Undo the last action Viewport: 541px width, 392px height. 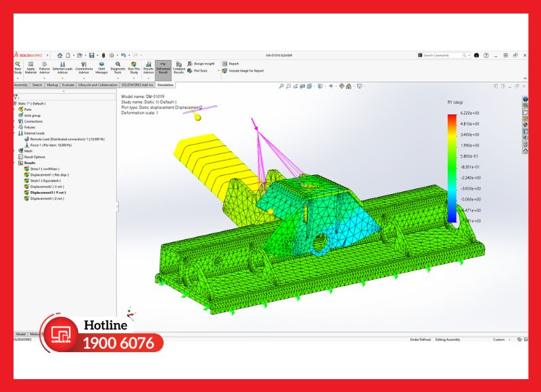point(123,55)
